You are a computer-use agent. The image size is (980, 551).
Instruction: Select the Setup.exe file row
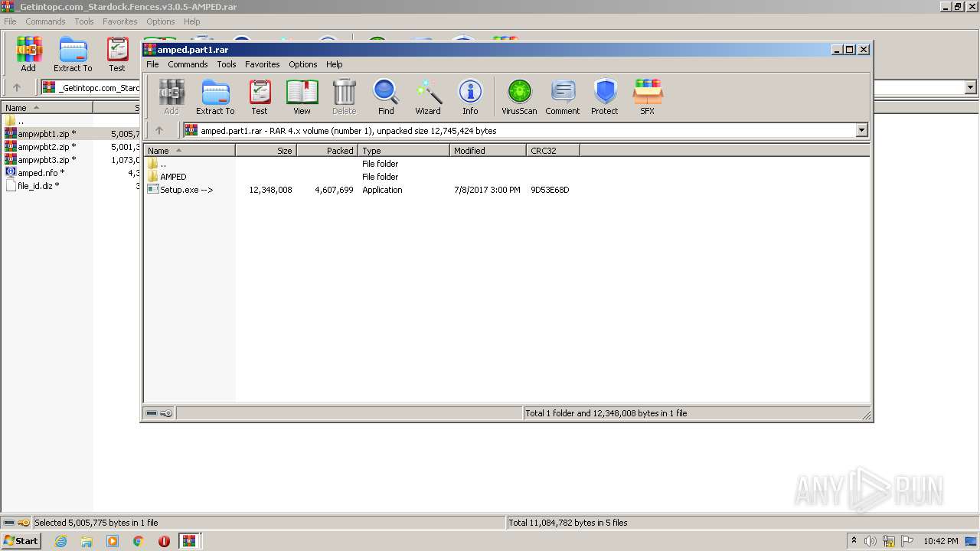507,190
